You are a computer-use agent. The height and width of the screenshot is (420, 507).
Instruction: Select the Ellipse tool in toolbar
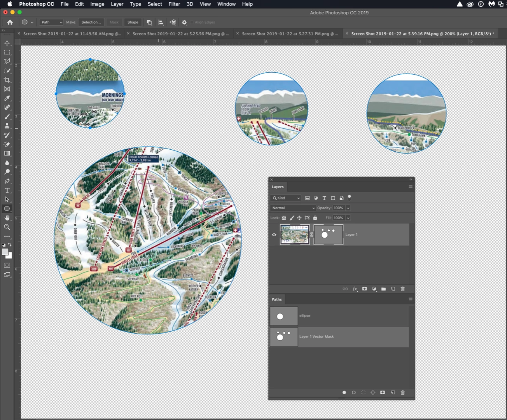coord(7,209)
